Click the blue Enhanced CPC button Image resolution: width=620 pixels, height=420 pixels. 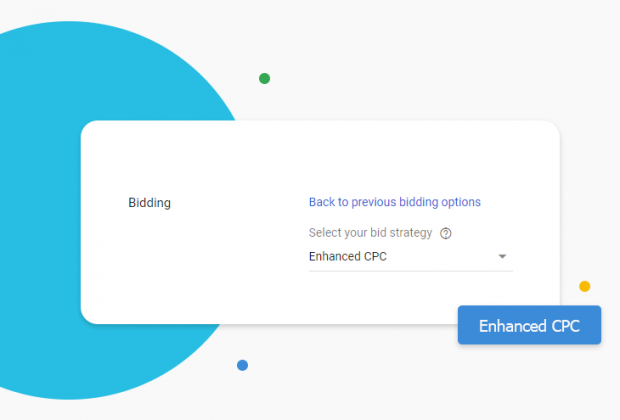tap(529, 325)
